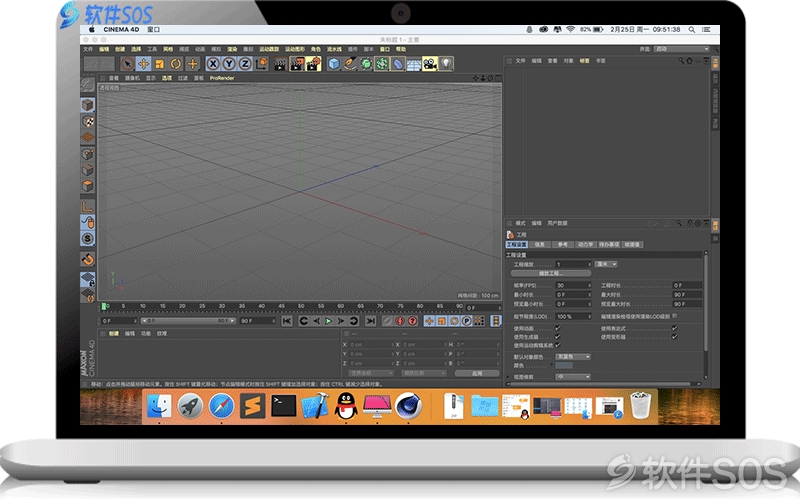Click Render to Picture Viewer icon
This screenshot has height=500, width=800.
[297, 64]
